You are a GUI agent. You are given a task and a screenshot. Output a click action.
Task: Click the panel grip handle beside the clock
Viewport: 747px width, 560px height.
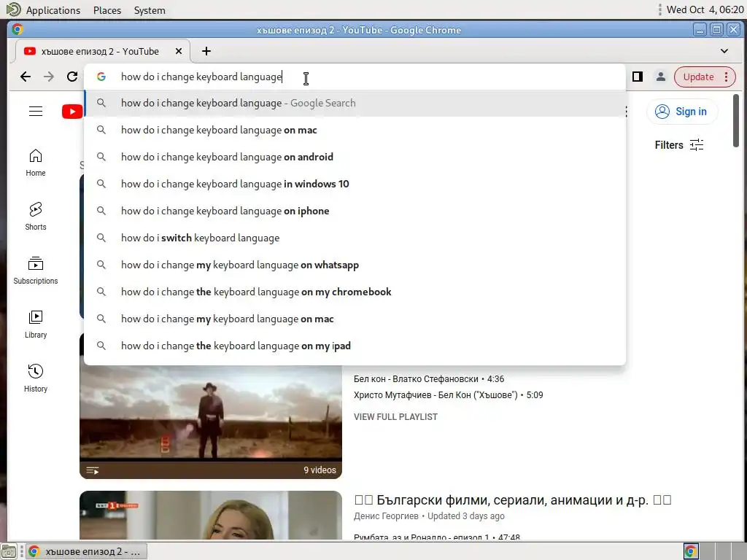(x=659, y=9)
